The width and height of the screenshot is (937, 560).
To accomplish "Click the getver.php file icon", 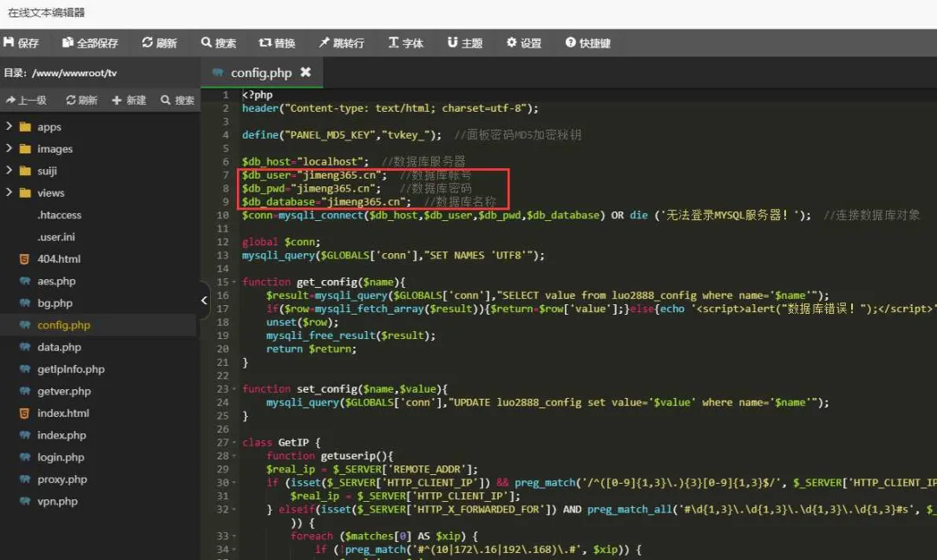I will click(24, 392).
